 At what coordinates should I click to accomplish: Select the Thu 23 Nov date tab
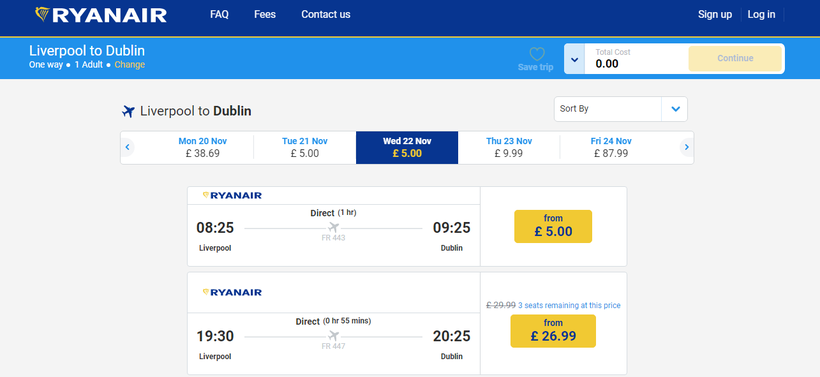tap(509, 147)
